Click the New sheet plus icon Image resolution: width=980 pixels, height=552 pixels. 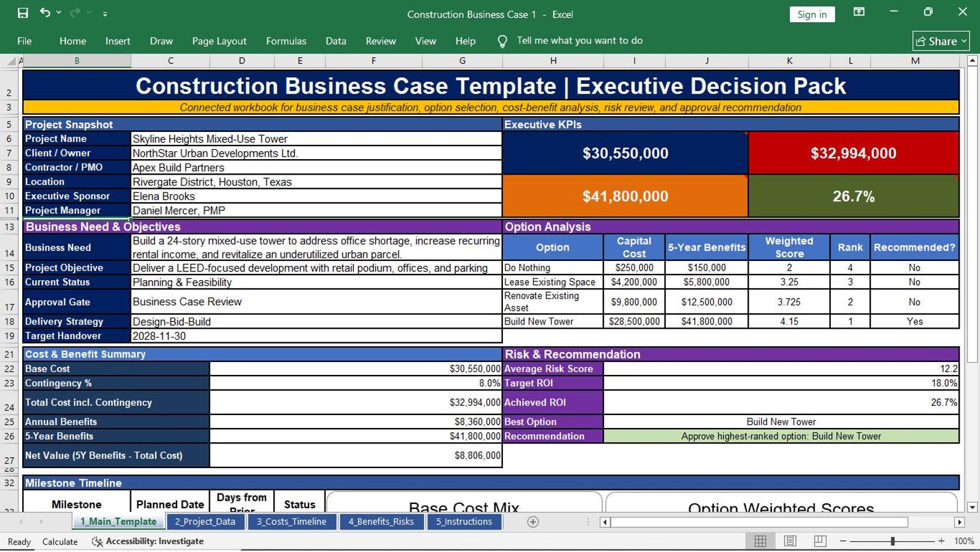tap(533, 522)
